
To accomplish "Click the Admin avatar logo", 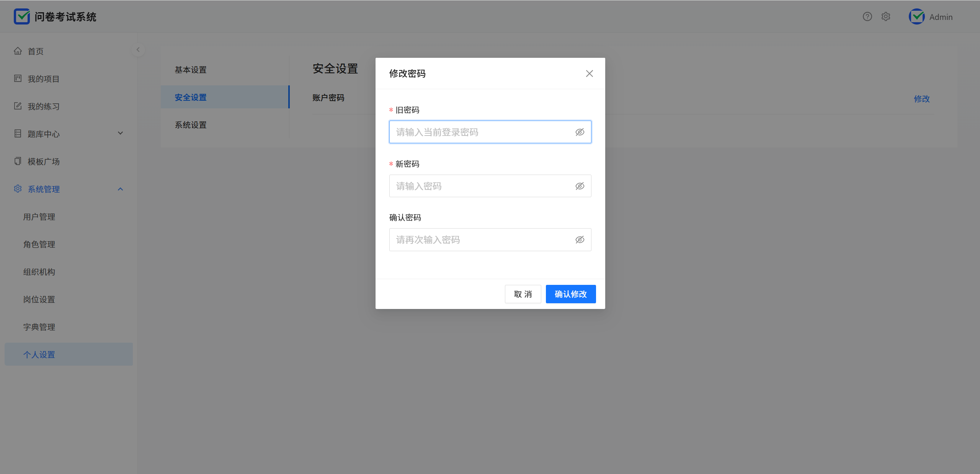I will click(x=916, y=16).
